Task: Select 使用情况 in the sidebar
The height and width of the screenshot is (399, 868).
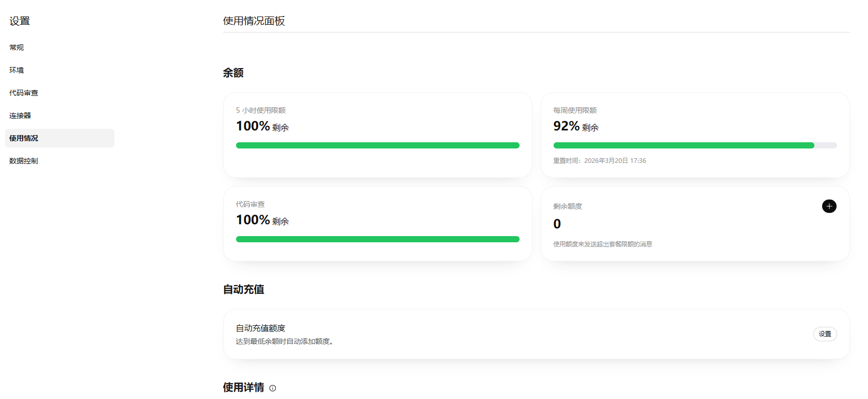Action: coord(24,138)
